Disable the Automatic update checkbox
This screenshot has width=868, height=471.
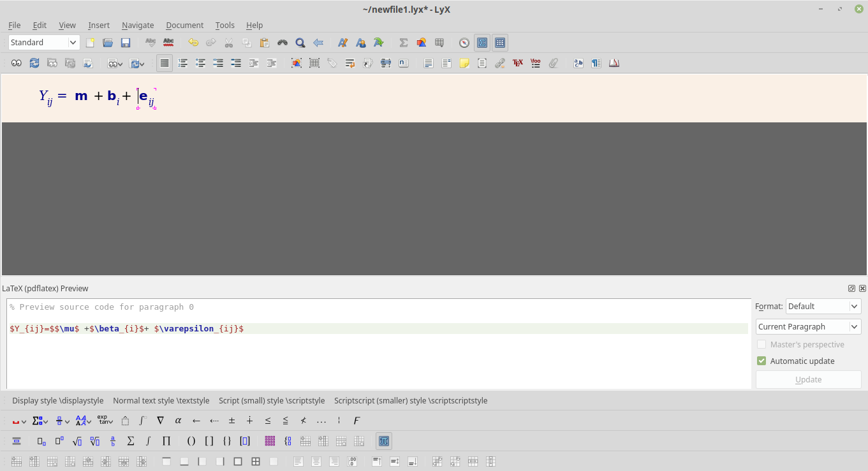pos(761,361)
